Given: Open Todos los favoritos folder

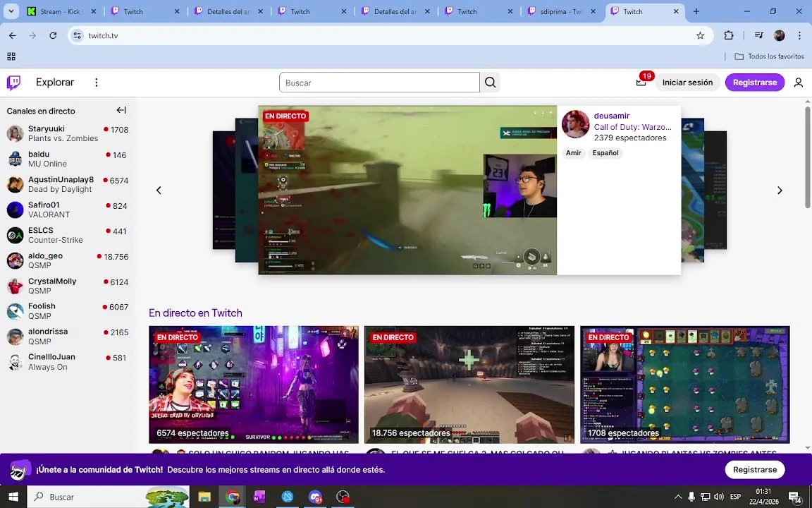Looking at the screenshot, I should [770, 56].
